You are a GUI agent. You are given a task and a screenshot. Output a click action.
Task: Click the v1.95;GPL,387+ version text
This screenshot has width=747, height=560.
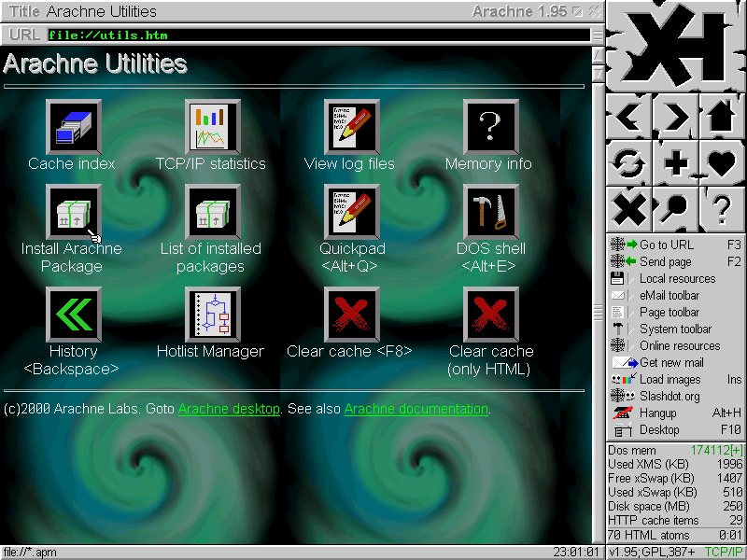(x=651, y=552)
